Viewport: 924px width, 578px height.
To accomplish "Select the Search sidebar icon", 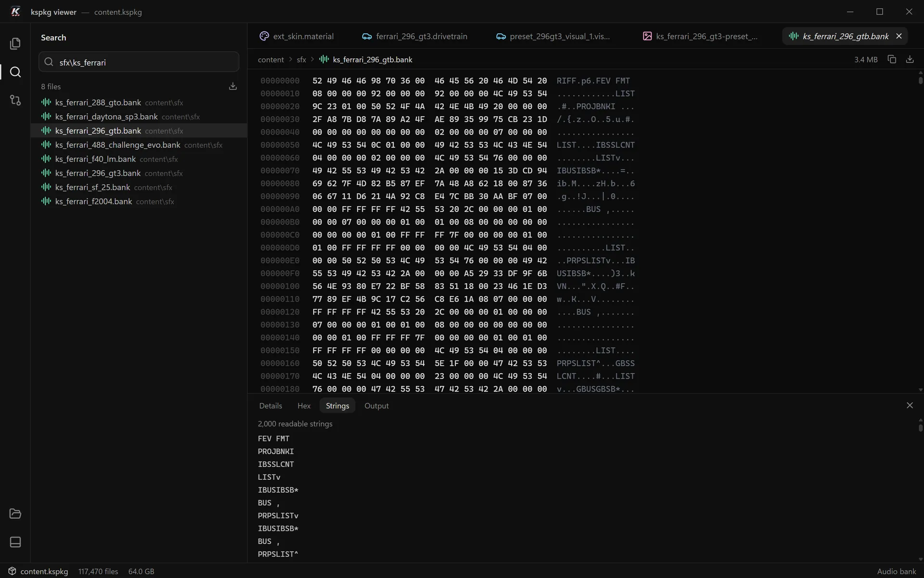I will [15, 72].
